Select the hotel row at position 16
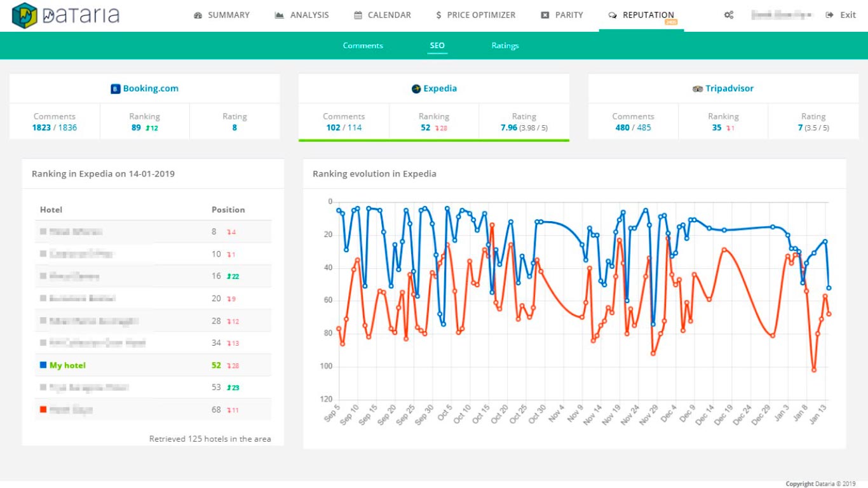Viewport: 868px width, 488px height. coord(153,276)
